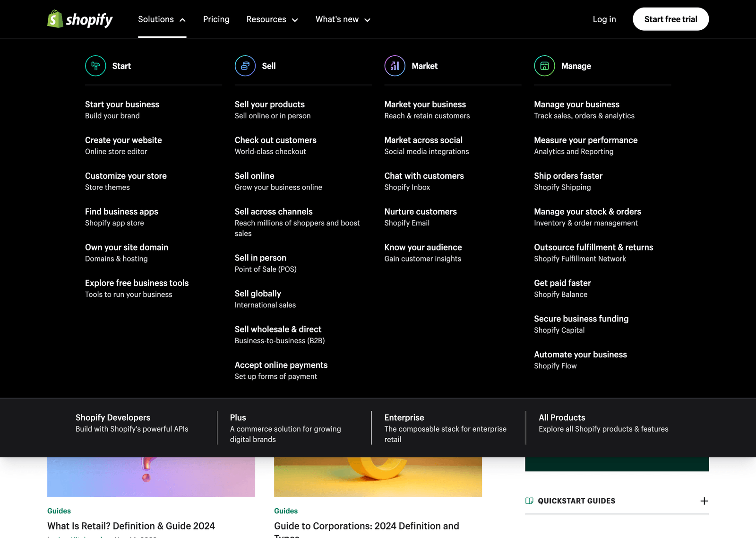
Task: Visit Shopify Developers
Action: 132,423
